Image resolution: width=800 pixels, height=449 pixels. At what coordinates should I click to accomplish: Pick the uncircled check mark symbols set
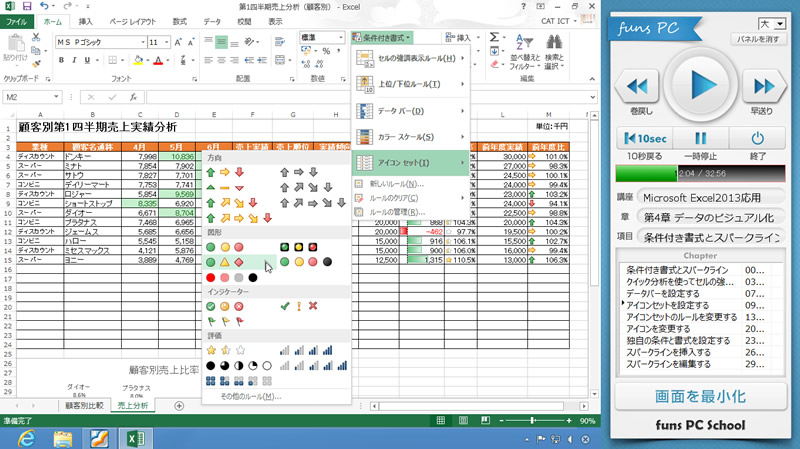[299, 306]
